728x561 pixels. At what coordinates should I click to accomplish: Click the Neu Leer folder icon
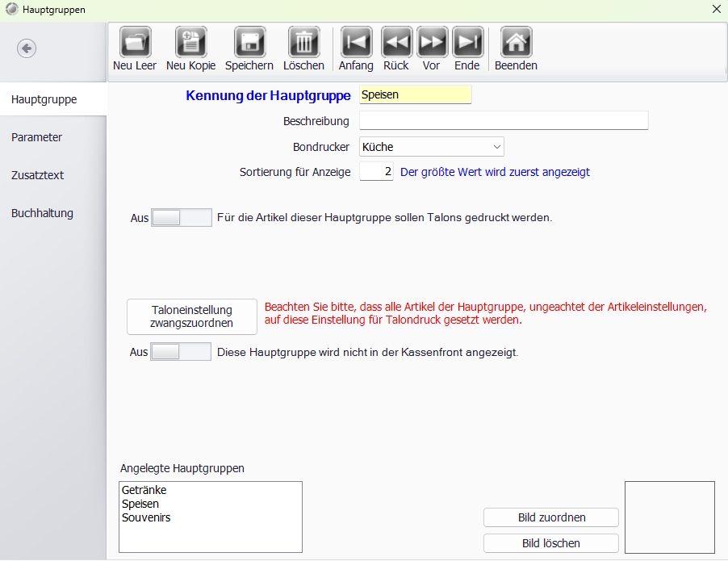pyautogui.click(x=135, y=42)
